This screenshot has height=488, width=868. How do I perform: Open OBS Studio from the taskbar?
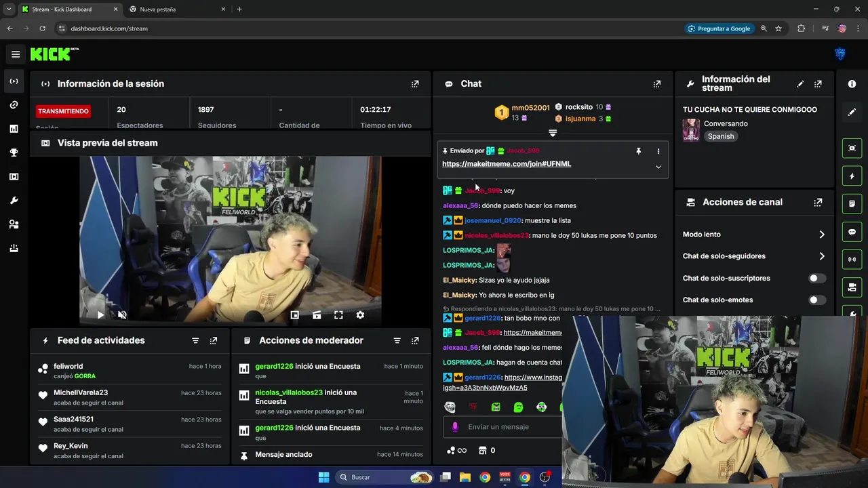pos(545,477)
